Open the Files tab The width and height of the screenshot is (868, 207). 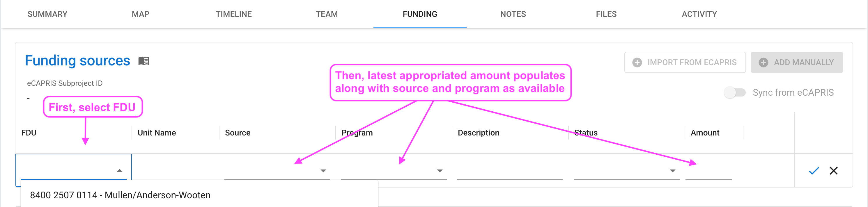pos(606,14)
